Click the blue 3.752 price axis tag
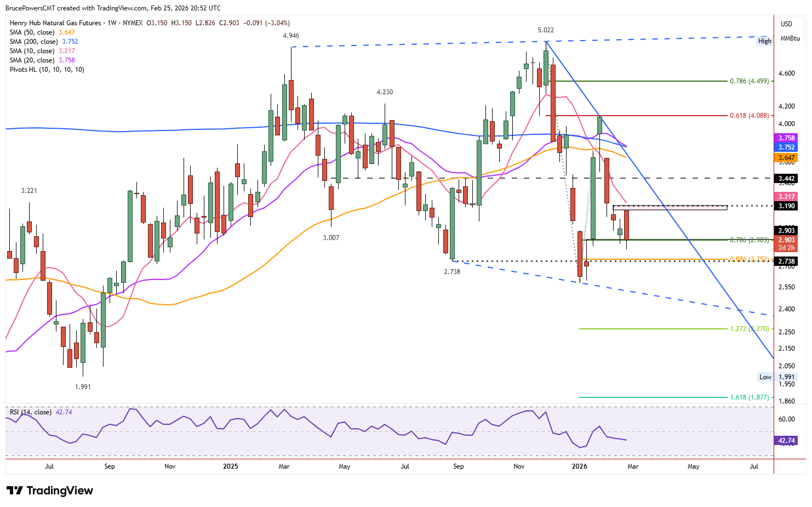Image resolution: width=812 pixels, height=507 pixels. click(x=786, y=147)
